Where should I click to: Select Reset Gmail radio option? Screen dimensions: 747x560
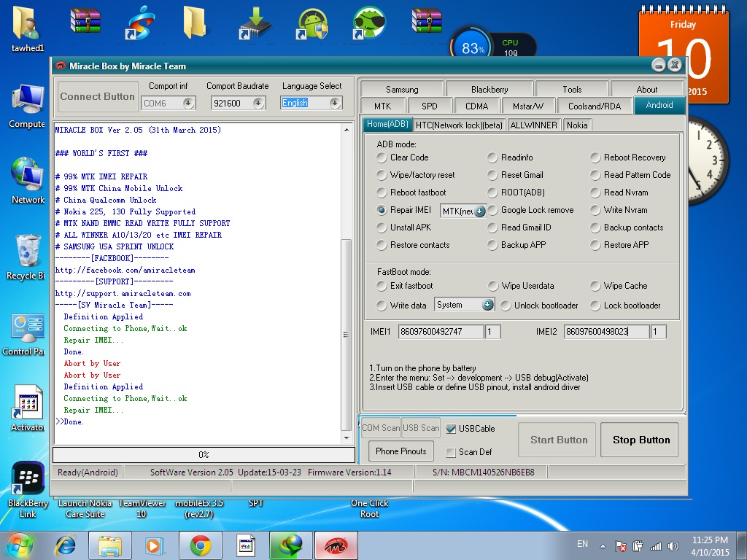coord(492,175)
